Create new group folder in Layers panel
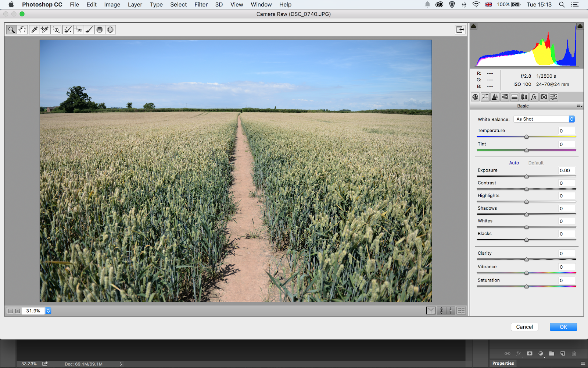588x368 pixels. [552, 354]
